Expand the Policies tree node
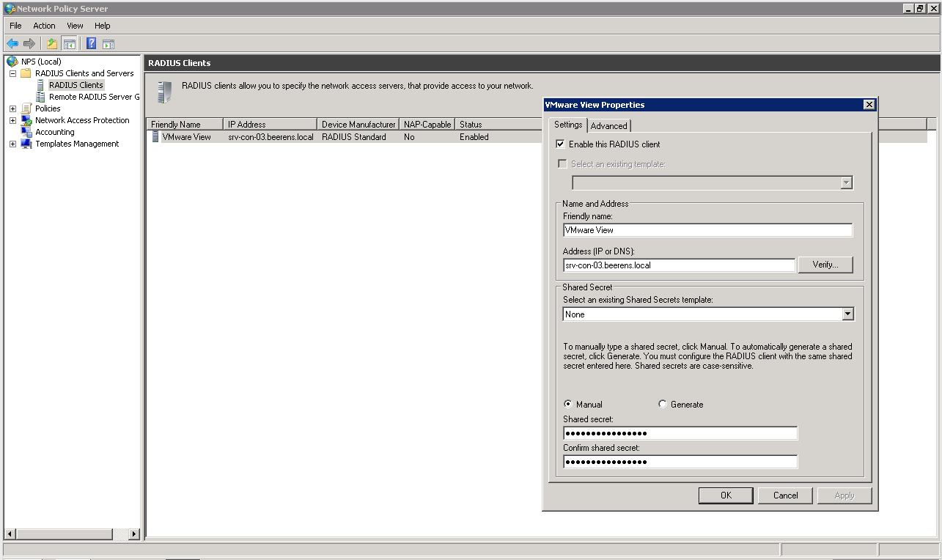This screenshot has height=560, width=942. coord(12,108)
